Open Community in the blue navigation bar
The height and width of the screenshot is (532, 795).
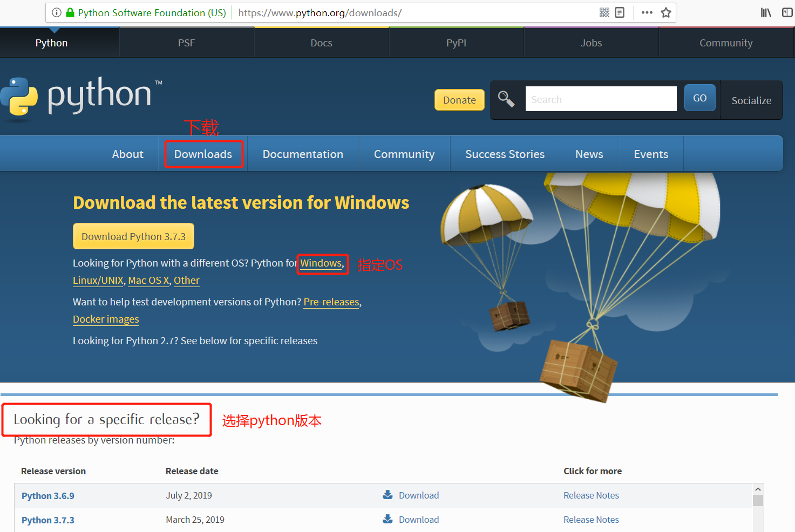click(x=404, y=154)
